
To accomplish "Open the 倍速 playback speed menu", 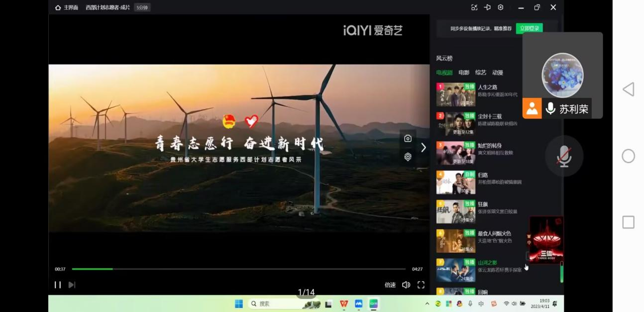I will (x=390, y=285).
